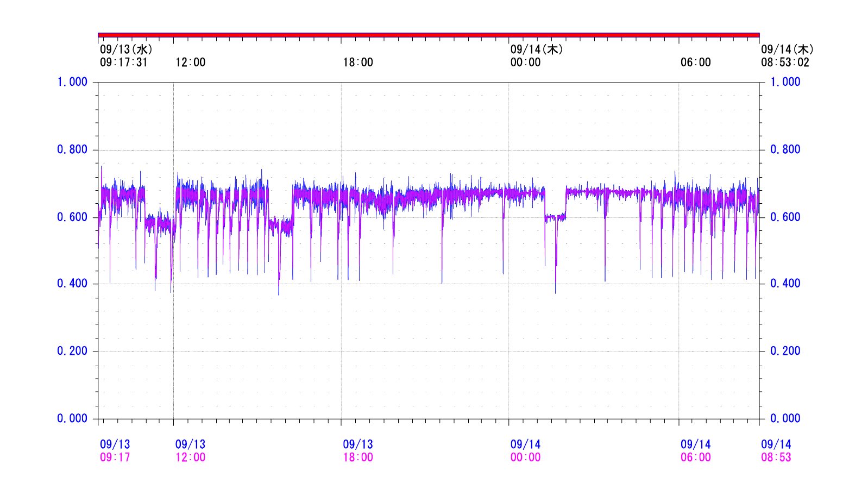The width and height of the screenshot is (868, 489).
Task: Click the black 06:00 label above the chart
Action: point(696,62)
